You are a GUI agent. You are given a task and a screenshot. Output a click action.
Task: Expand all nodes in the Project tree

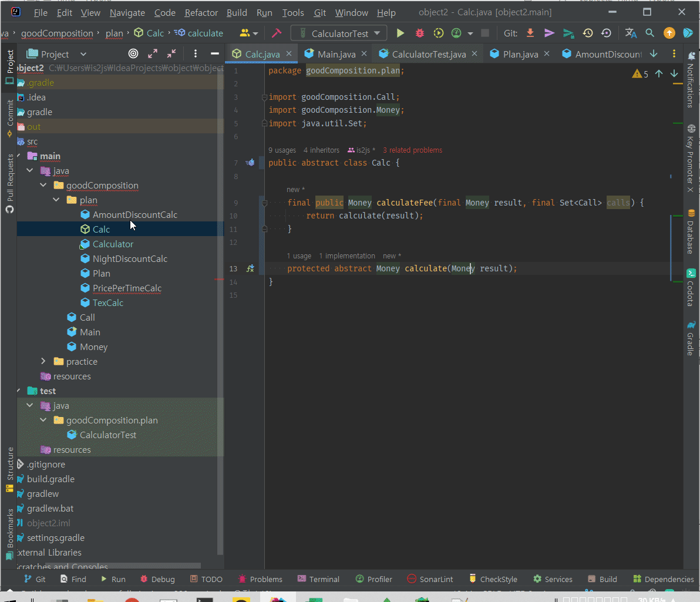point(153,54)
